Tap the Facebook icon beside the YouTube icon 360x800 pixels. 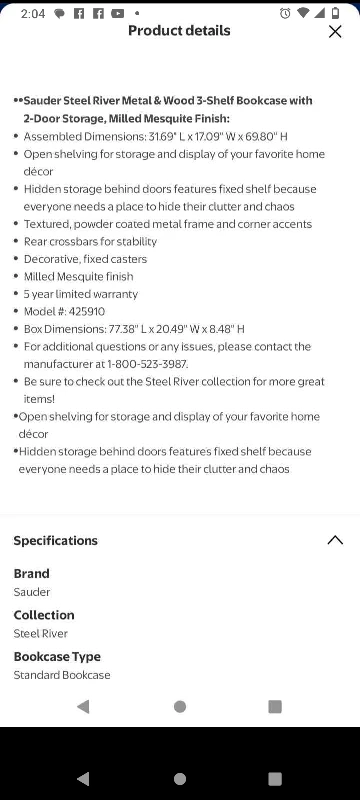(98, 14)
